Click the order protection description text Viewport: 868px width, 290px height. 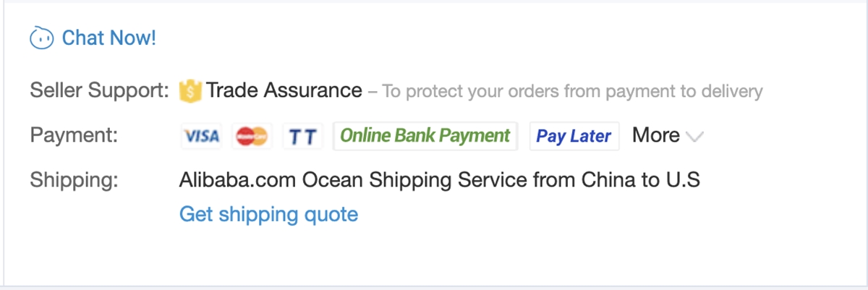pyautogui.click(x=571, y=91)
